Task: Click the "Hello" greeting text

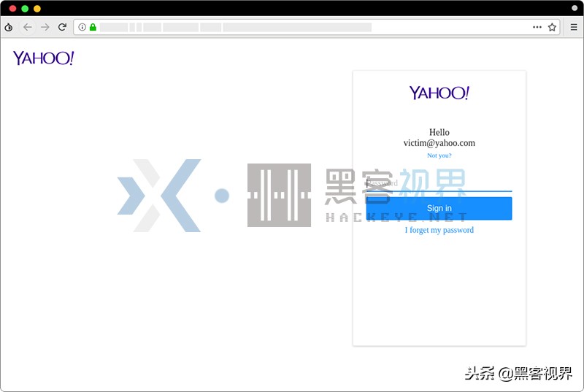Action: (439, 132)
